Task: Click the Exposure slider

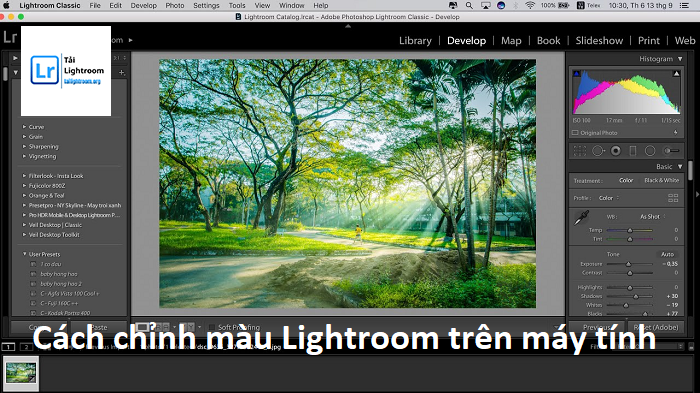Action: [x=629, y=264]
